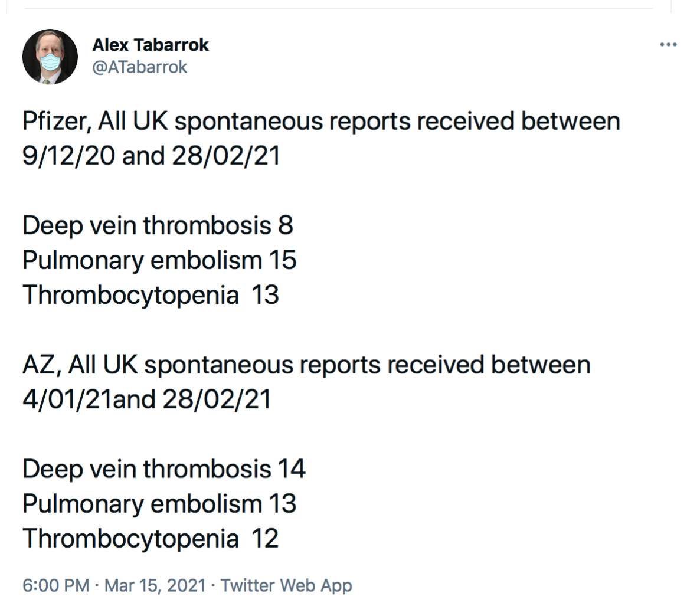Viewport: 687px width, 616px height.
Task: Click the Pulmonary embolism 15 line
Action: click(x=159, y=260)
